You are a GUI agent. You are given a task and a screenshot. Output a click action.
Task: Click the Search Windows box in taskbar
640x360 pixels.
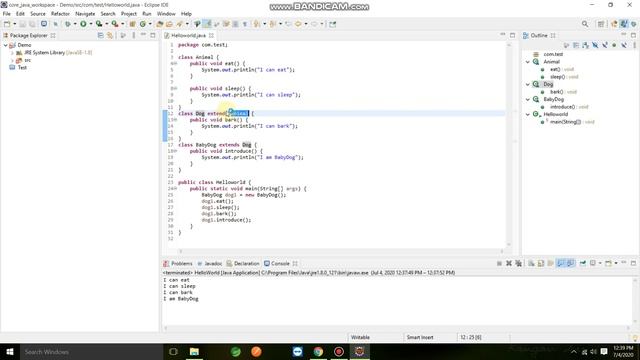[91, 352]
